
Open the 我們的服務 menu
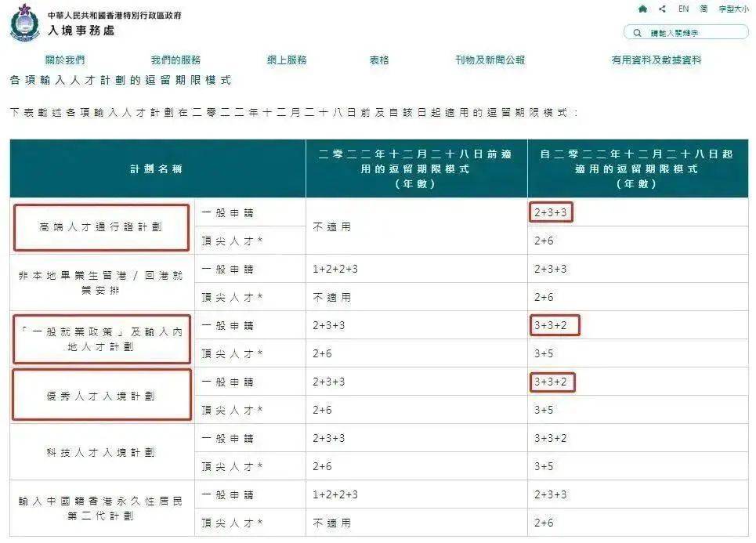175,59
